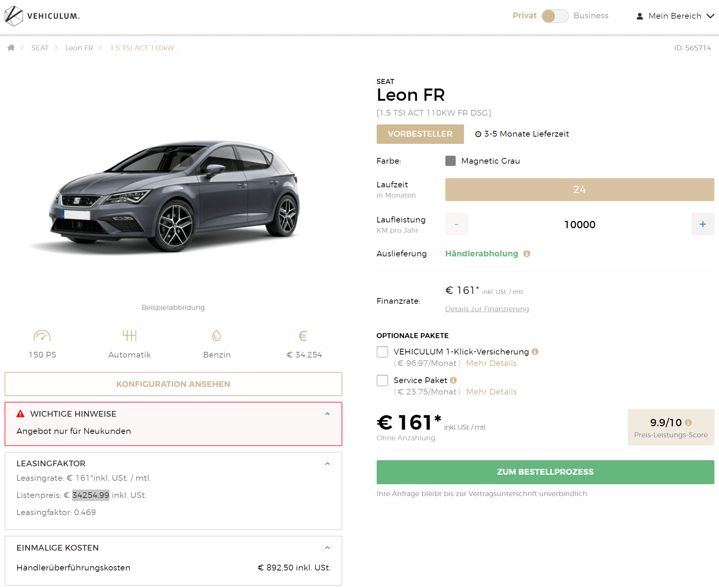Click Händlerüberführungskosten € 892,50 amount
719x588 pixels.
click(294, 568)
